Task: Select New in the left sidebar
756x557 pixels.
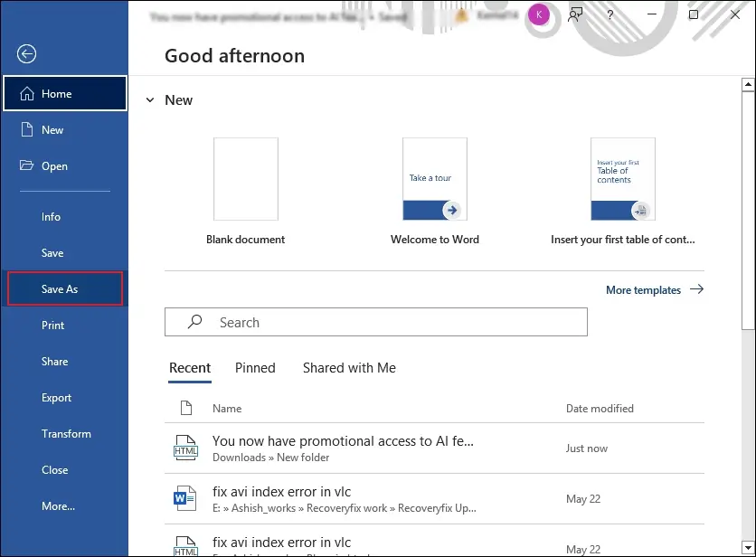Action: (x=64, y=129)
